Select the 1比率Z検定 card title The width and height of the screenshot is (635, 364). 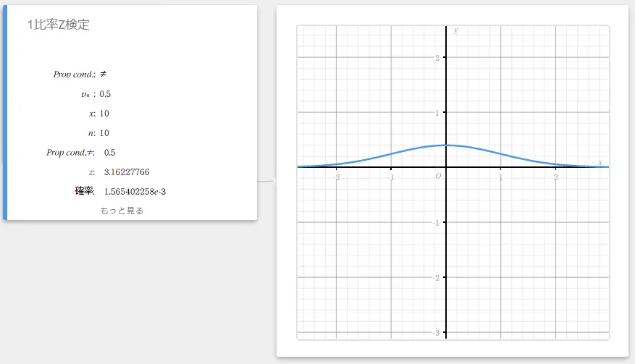[x=59, y=25]
